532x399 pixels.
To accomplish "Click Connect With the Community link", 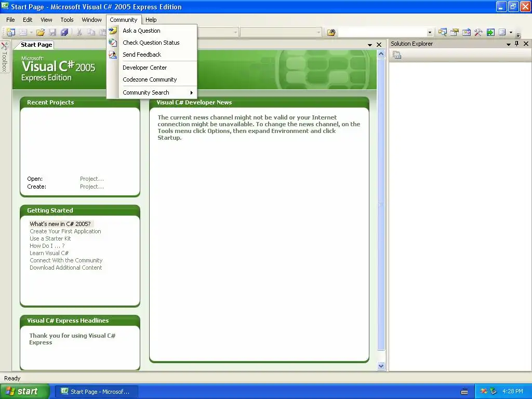I will (66, 260).
